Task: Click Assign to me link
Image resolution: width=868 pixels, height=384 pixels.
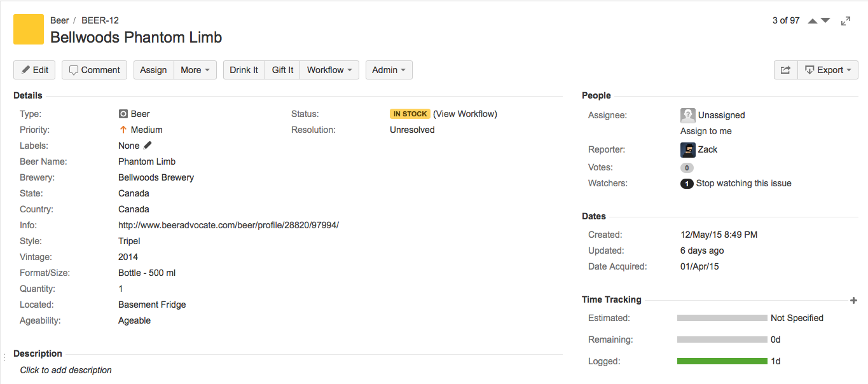Action: click(706, 131)
